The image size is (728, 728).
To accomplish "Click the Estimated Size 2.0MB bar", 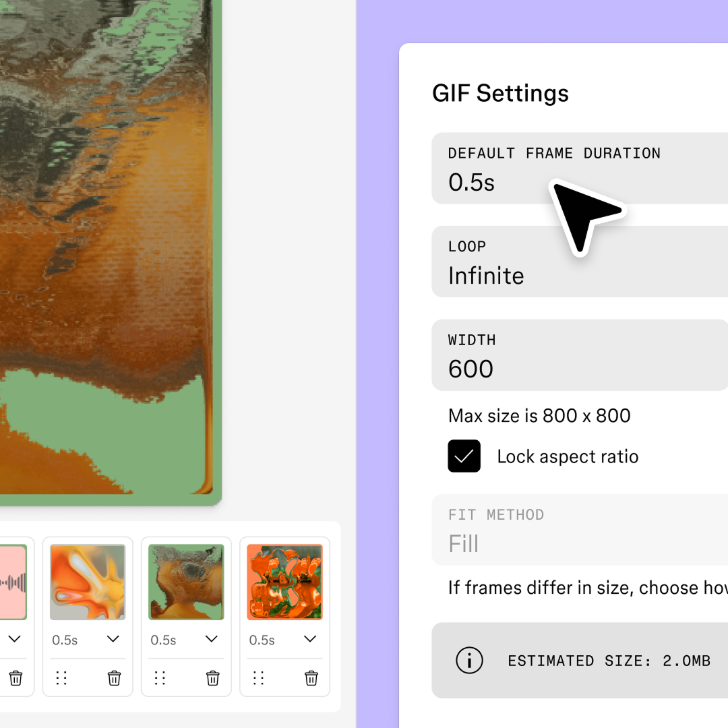I will [x=593, y=661].
